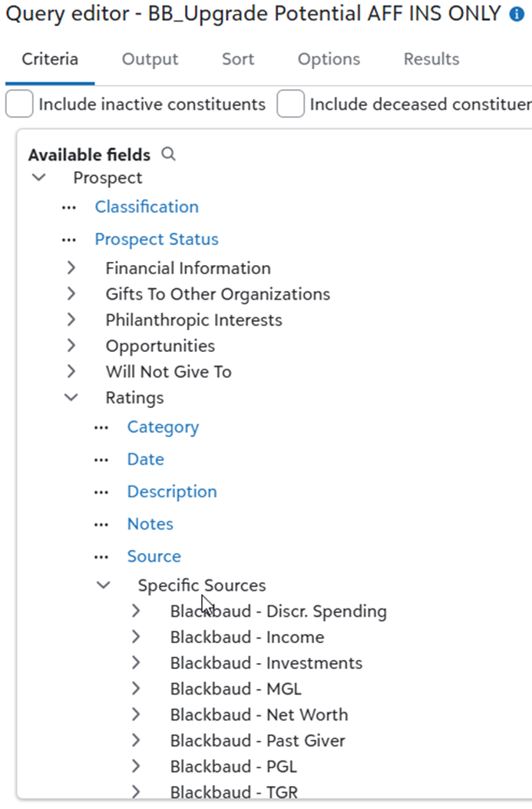Expand Blackbaud - Net Worth node
This screenshot has width=532, height=809.
[136, 715]
